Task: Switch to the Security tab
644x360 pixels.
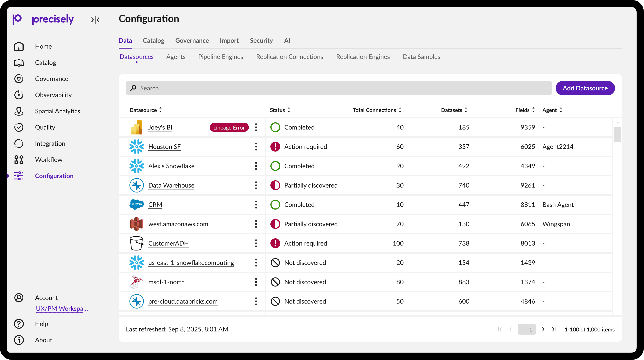Action: coord(261,40)
